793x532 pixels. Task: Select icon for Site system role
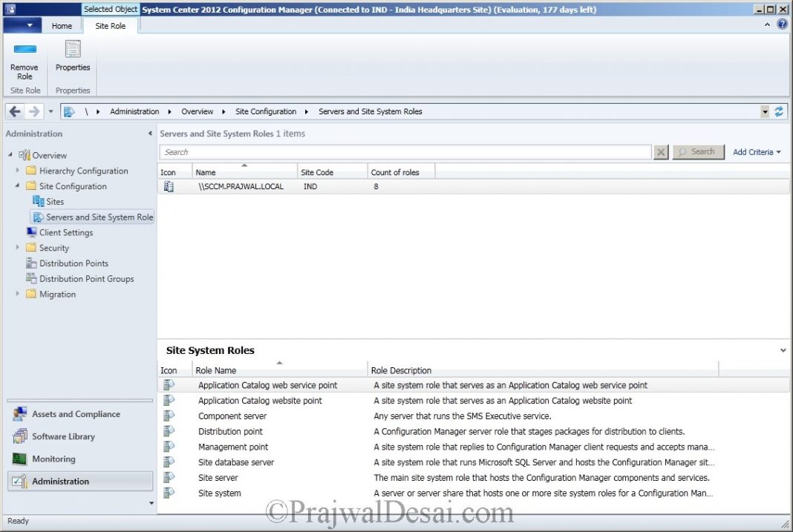pyautogui.click(x=169, y=493)
